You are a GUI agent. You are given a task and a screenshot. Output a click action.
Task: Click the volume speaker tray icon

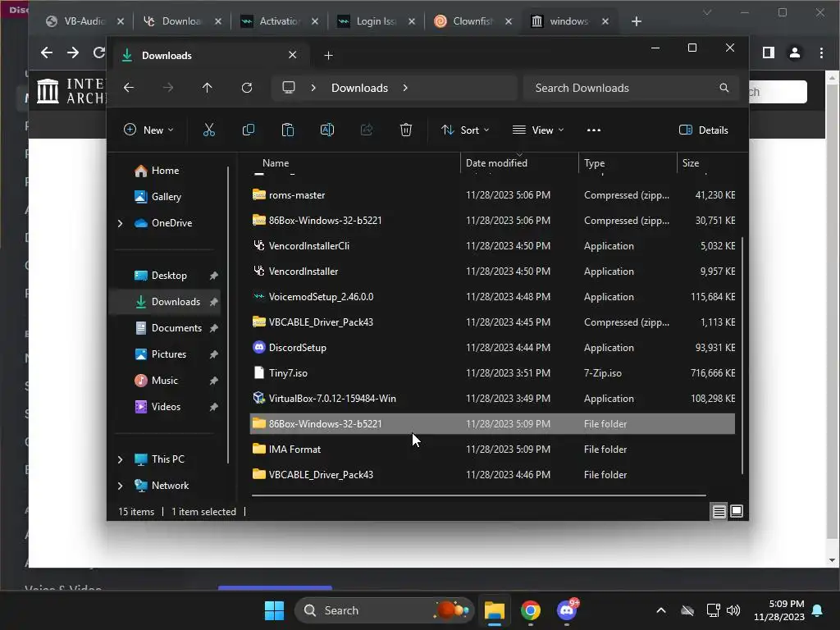(x=733, y=610)
